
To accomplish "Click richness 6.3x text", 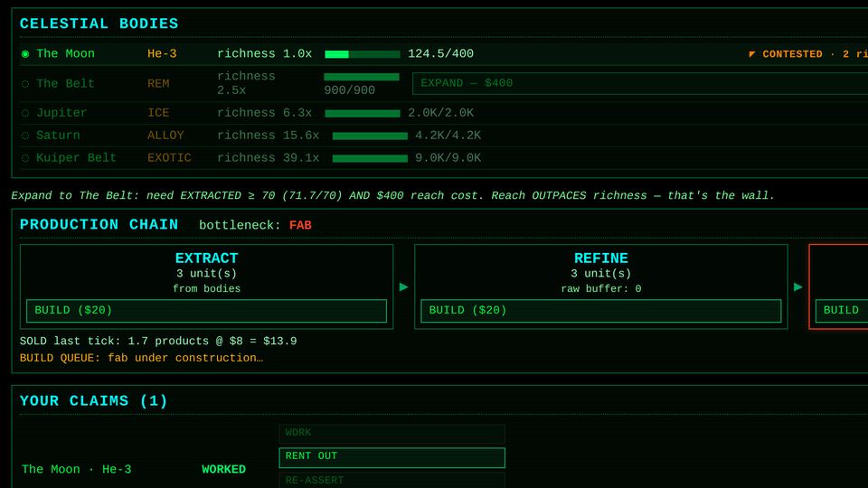I will [265, 113].
